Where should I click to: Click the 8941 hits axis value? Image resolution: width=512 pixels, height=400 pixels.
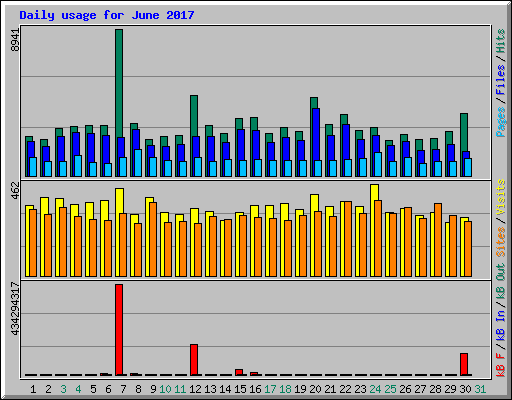[x=15, y=40]
